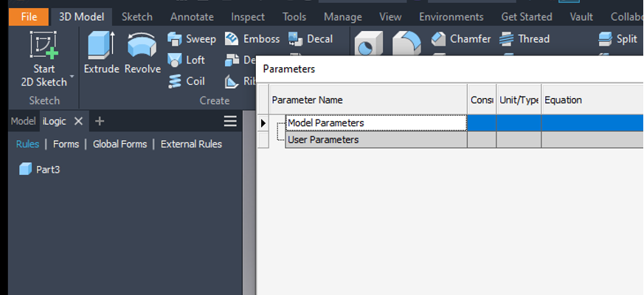The image size is (644, 295).
Task: Select the Emboss tool
Action: pos(252,39)
